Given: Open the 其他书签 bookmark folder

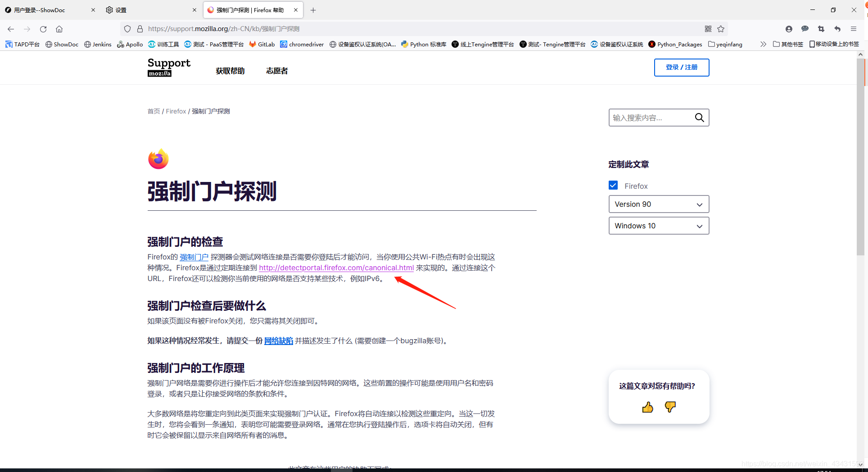Looking at the screenshot, I should (x=788, y=44).
